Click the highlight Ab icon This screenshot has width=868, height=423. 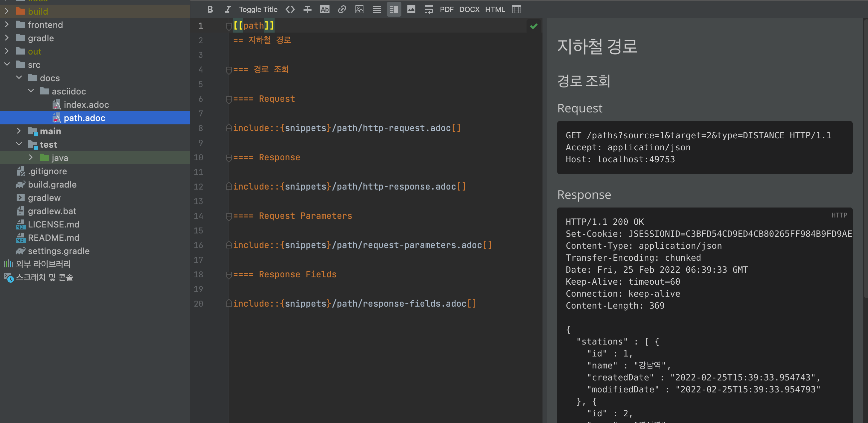(x=325, y=9)
